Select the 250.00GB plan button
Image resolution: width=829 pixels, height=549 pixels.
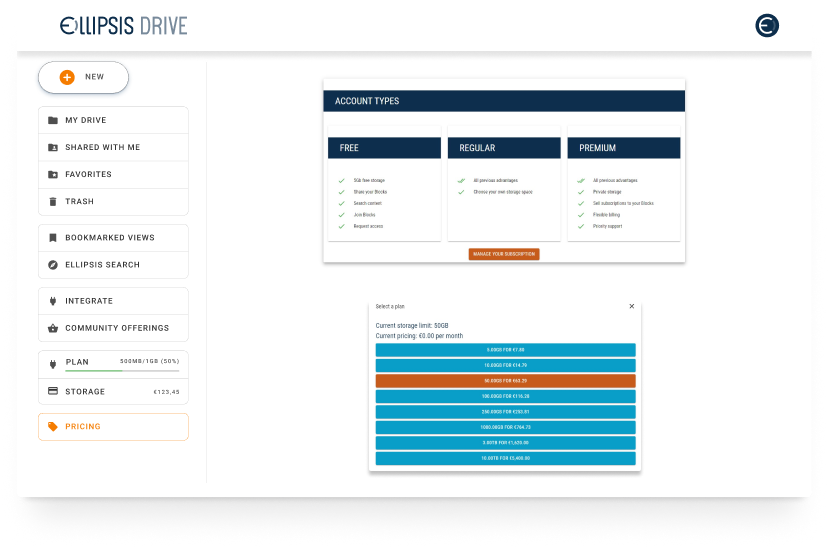(505, 411)
